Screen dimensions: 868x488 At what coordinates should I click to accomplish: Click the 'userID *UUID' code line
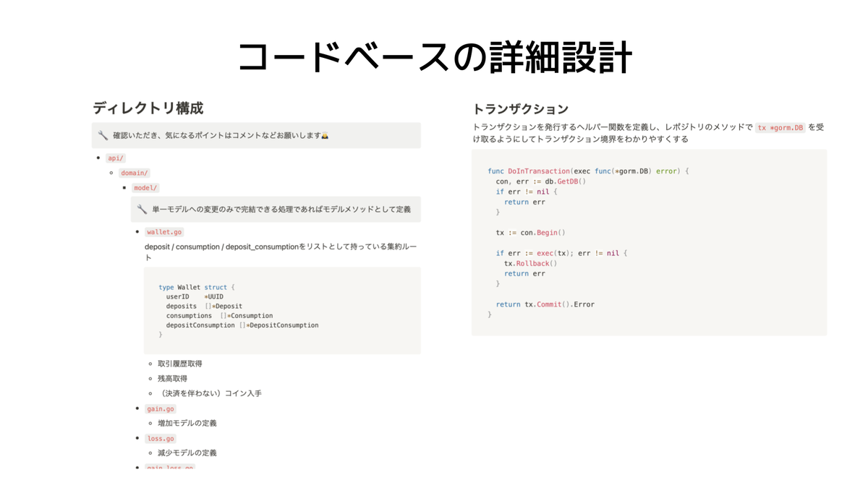coord(195,296)
